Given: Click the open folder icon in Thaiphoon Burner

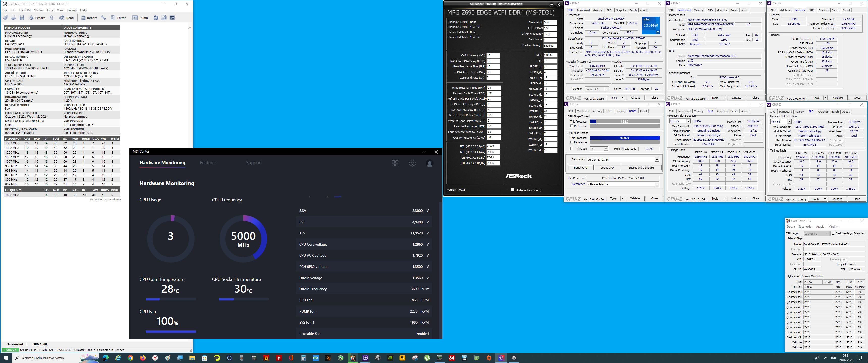Looking at the screenshot, I should pyautogui.click(x=13, y=18).
